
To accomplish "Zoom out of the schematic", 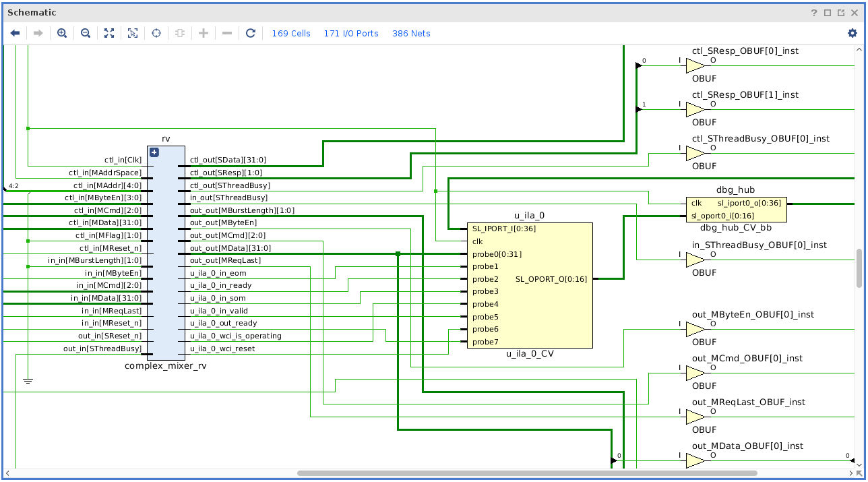I will coord(86,33).
